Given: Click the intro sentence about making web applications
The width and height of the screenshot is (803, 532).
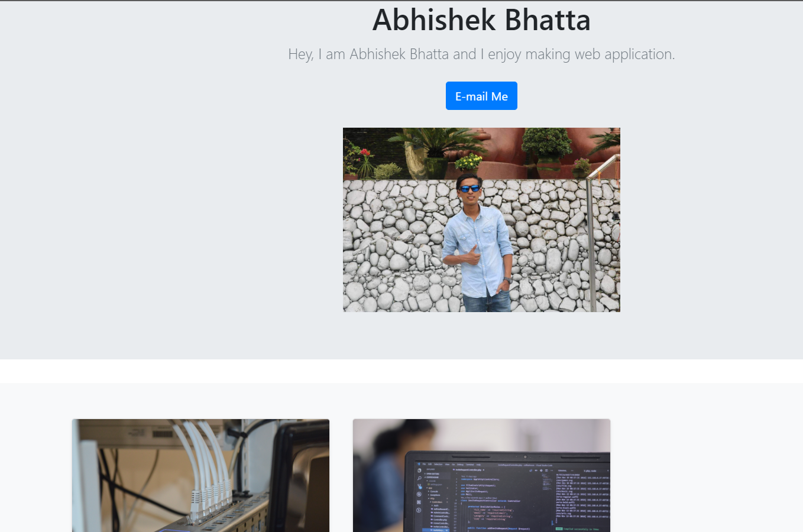Looking at the screenshot, I should coord(481,54).
